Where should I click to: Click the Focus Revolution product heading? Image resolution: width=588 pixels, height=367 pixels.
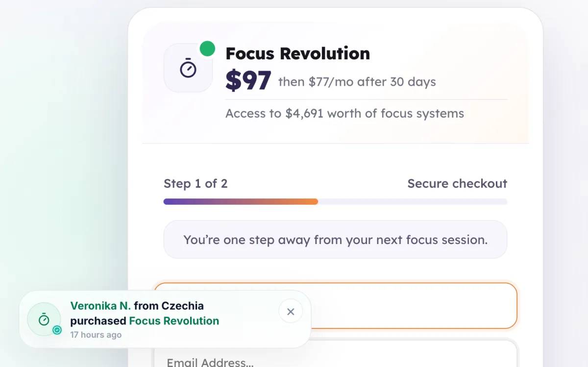(298, 53)
